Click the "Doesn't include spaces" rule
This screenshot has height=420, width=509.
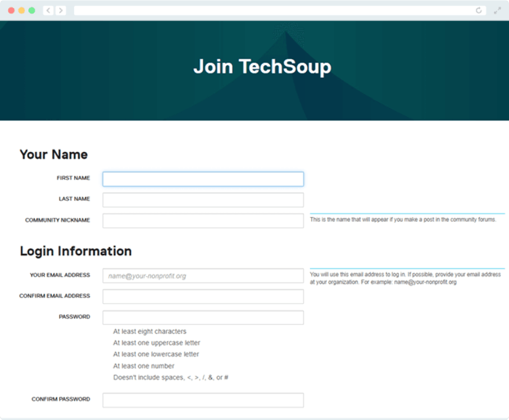click(x=171, y=377)
